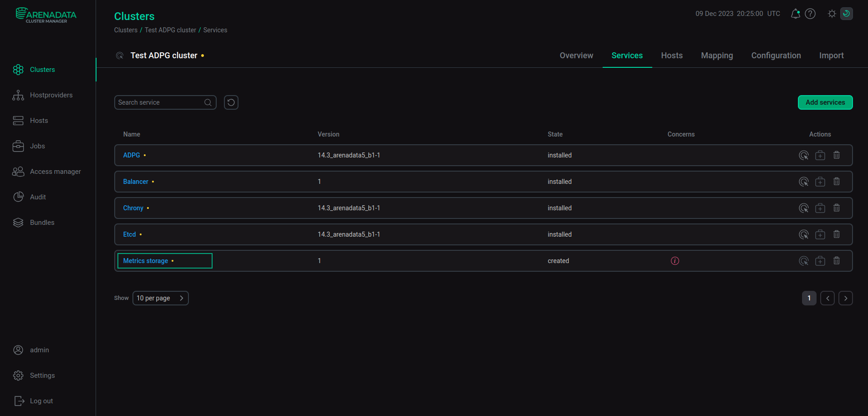Open the maintenance icon for Chrony

pos(820,208)
